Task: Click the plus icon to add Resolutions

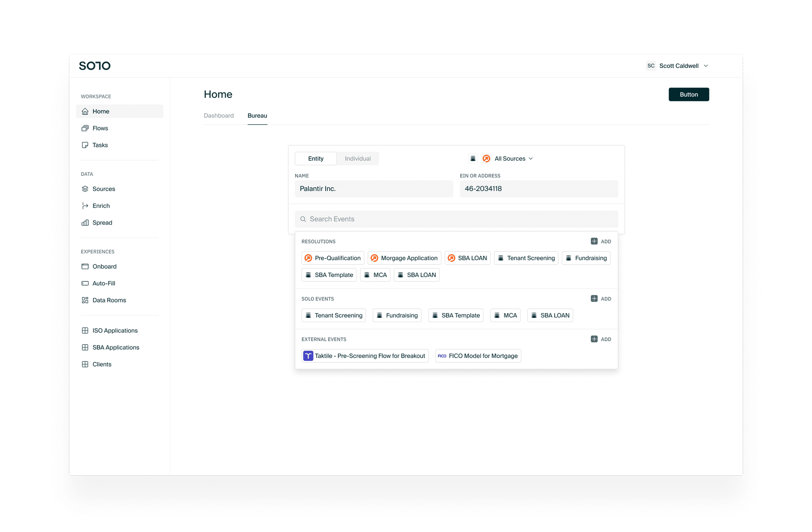Action: pos(594,241)
